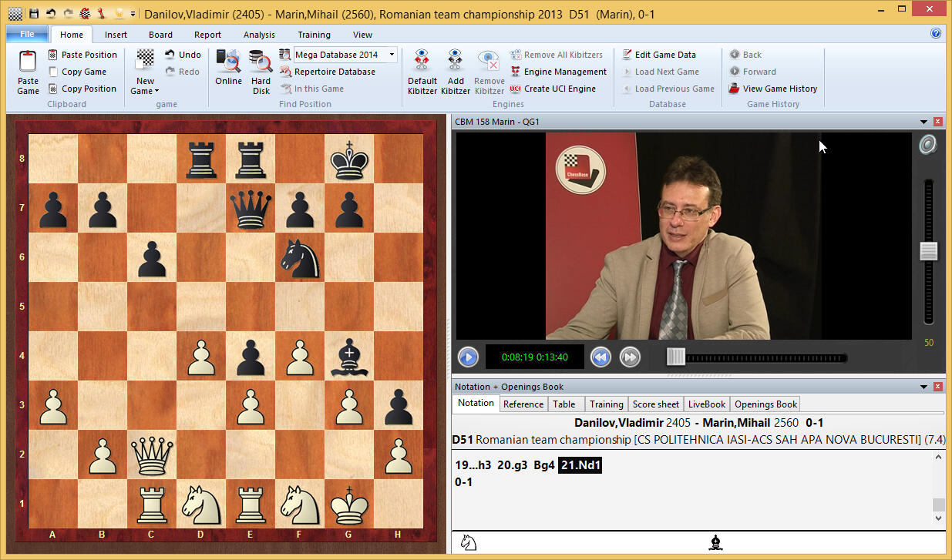Click the black bishop on g4
The width and height of the screenshot is (952, 560).
[x=349, y=356]
